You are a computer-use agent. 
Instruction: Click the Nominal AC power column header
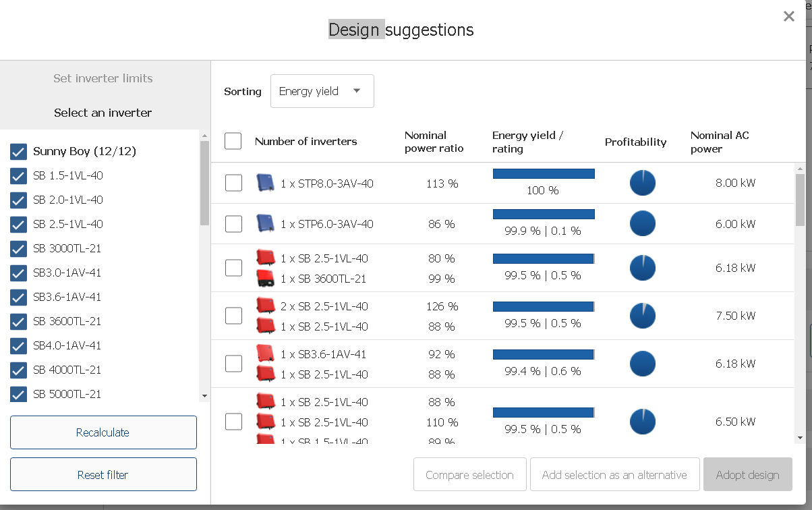720,142
